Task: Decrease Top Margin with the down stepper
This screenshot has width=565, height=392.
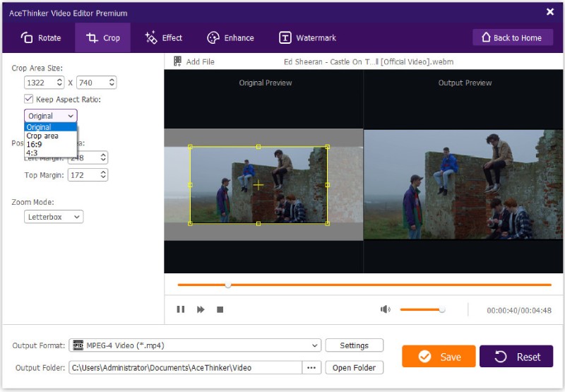Action: click(103, 177)
